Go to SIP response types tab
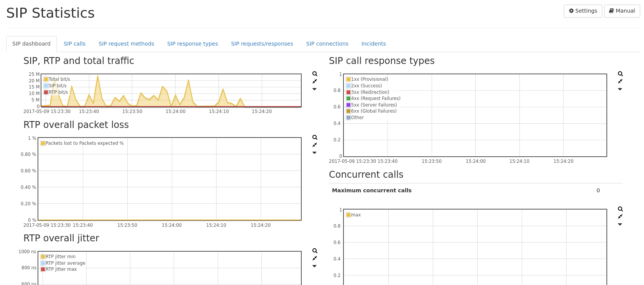This screenshot has height=285, width=644. [x=192, y=44]
